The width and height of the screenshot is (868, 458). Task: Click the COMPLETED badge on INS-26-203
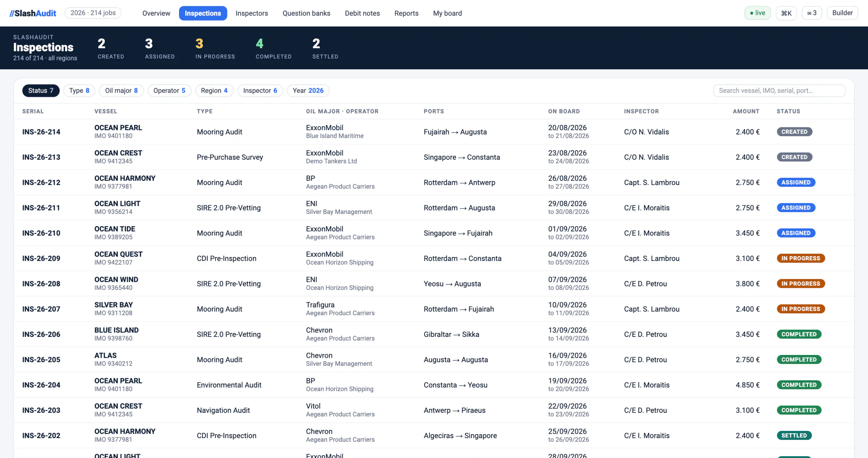799,410
